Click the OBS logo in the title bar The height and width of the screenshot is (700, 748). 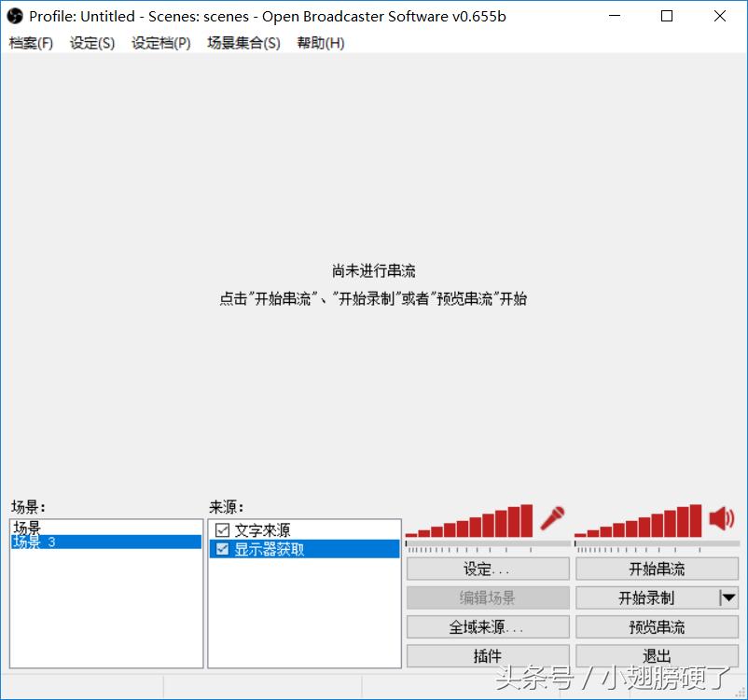point(13,16)
